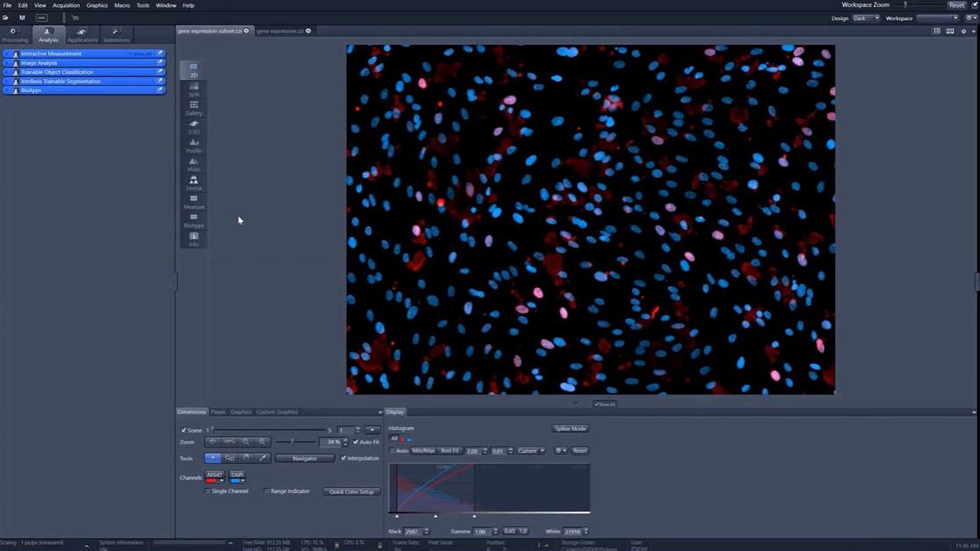Viewport: 980px width, 551px height.
Task: Click the open file toolbar icon
Action: pyautogui.click(x=5, y=18)
